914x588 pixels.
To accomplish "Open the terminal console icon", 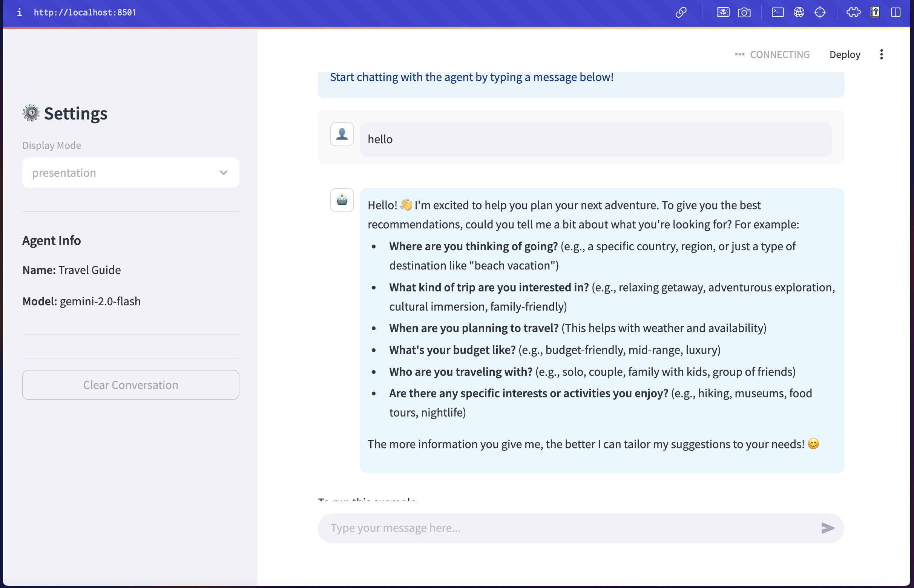I will point(778,12).
